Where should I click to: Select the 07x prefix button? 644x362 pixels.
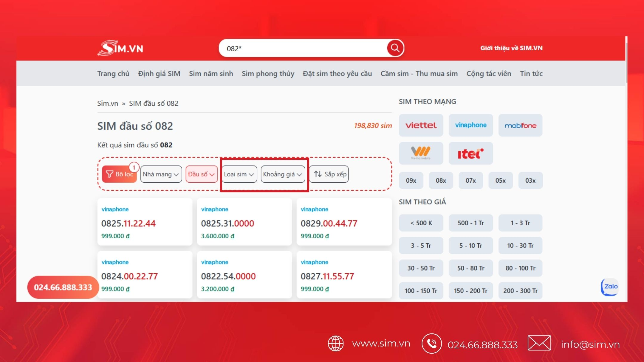click(x=470, y=180)
